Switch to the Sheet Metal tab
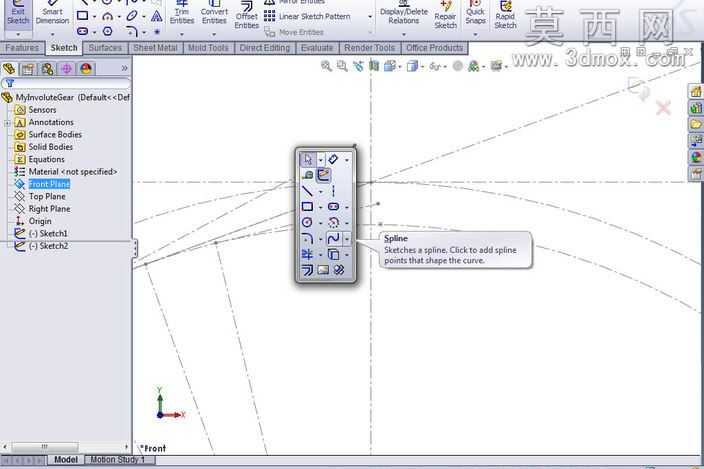 (155, 48)
